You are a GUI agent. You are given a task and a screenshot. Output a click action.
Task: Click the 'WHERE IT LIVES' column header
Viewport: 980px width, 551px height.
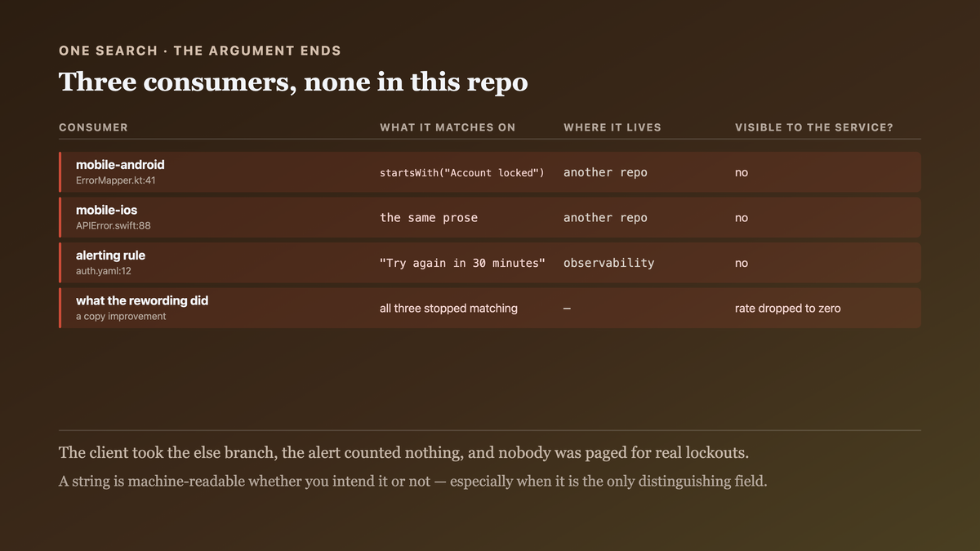click(x=612, y=127)
